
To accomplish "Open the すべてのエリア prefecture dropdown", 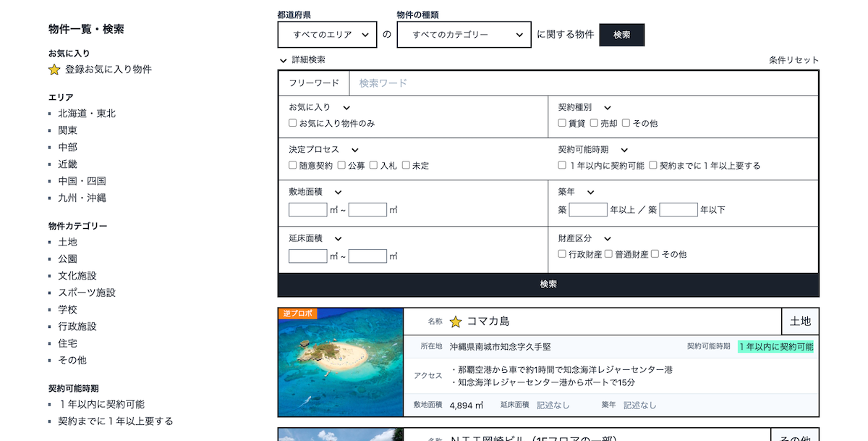I will 328,34.
